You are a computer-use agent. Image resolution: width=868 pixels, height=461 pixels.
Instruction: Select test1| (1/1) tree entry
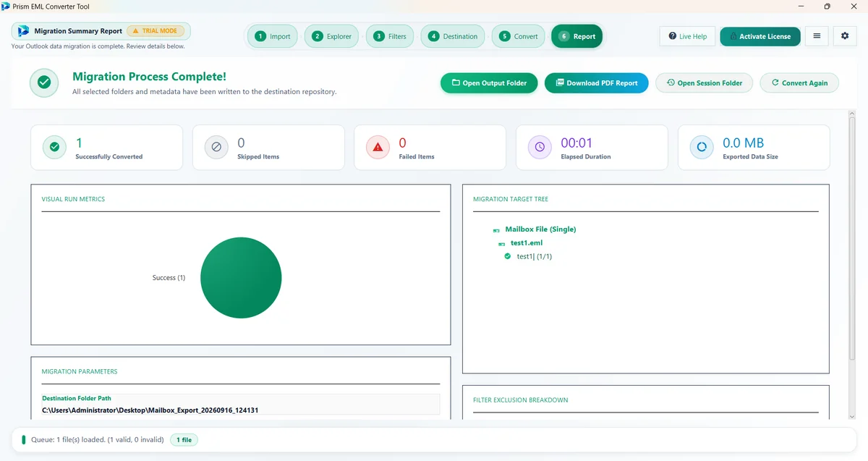point(535,257)
